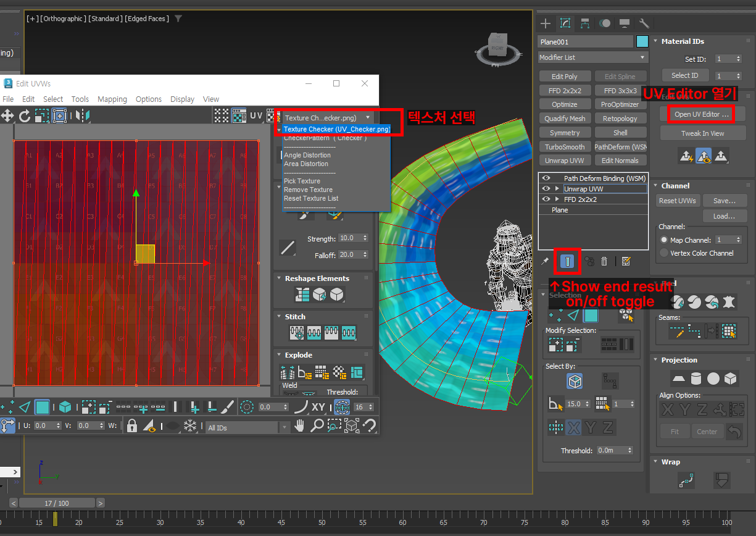Click Make Unique icon below modifier stack

click(589, 261)
